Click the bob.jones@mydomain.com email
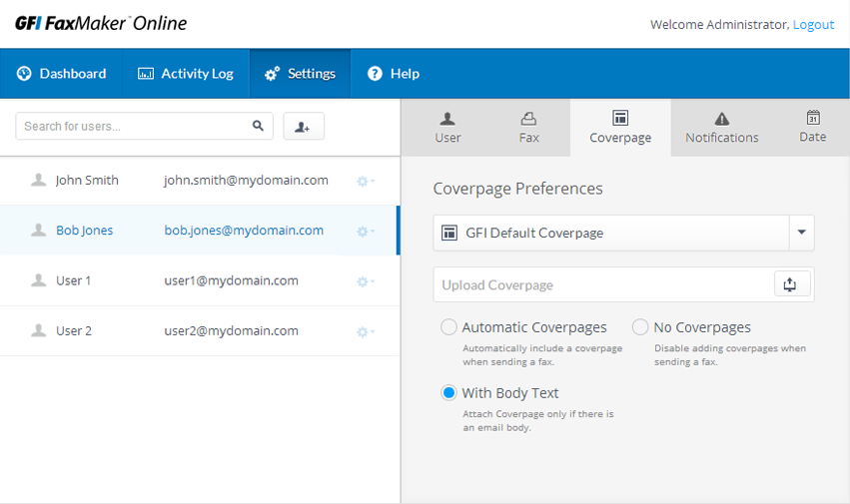Image resolution: width=850 pixels, height=504 pixels. point(244,230)
